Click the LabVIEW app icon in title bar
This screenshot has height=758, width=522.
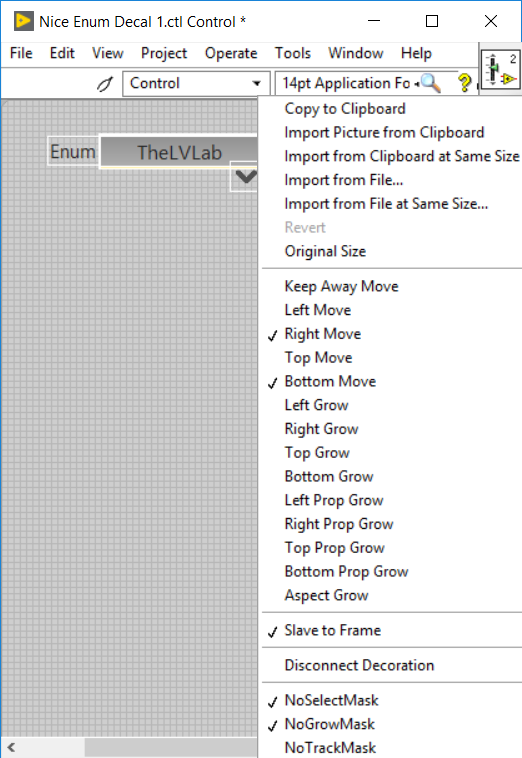click(x=24, y=21)
